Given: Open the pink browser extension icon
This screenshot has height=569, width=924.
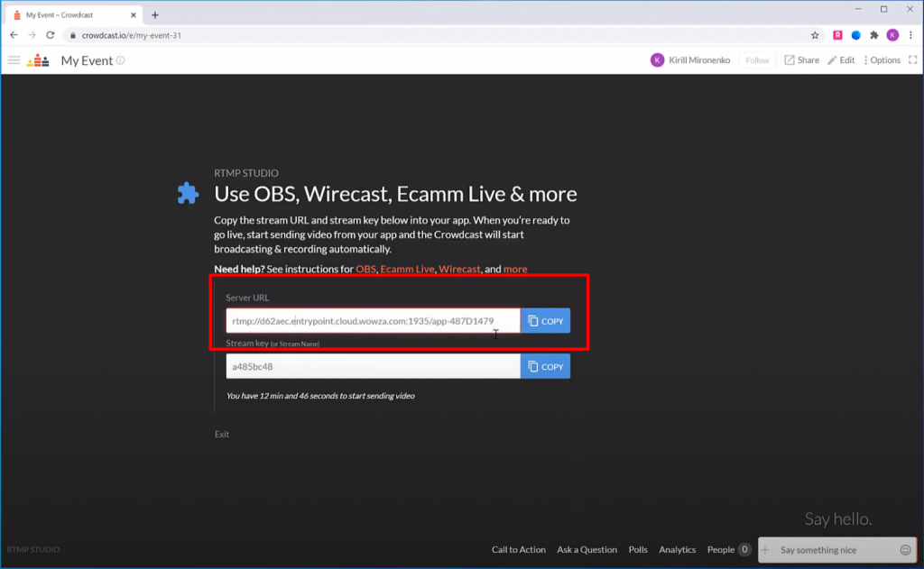Looking at the screenshot, I should pos(837,35).
